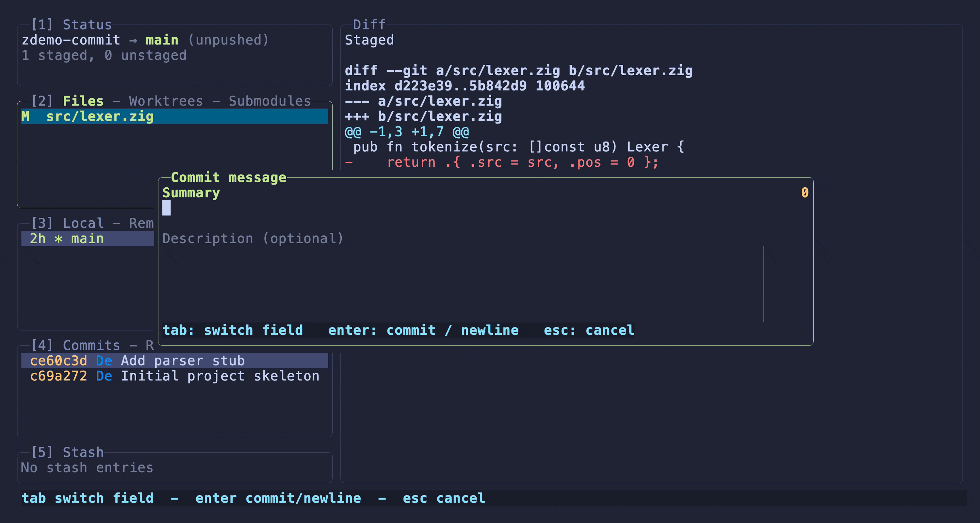
Task: Activate the Files tab
Action: coord(83,101)
